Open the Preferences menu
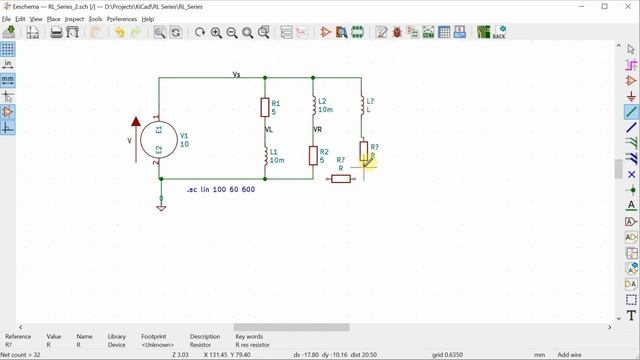 (122, 19)
